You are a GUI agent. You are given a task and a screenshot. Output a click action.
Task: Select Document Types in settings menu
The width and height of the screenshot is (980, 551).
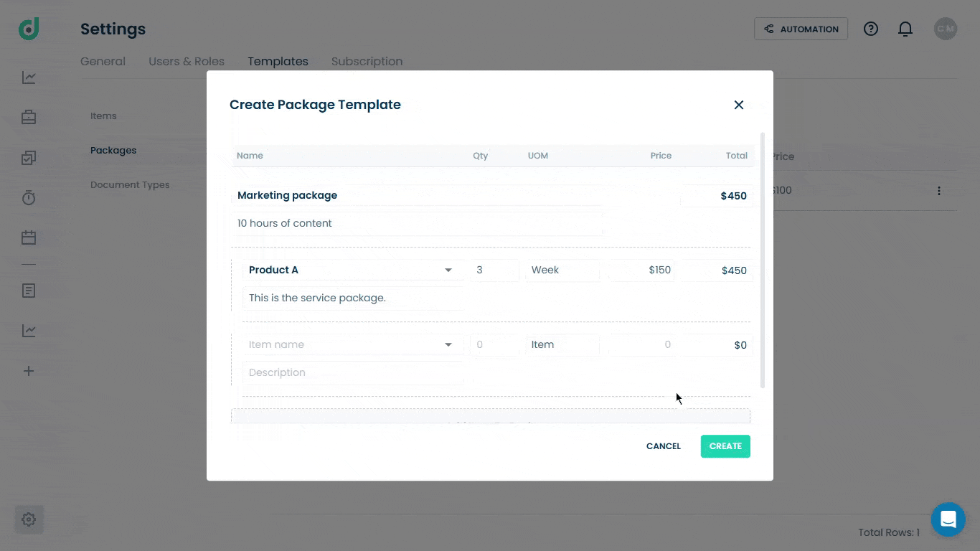130,184
